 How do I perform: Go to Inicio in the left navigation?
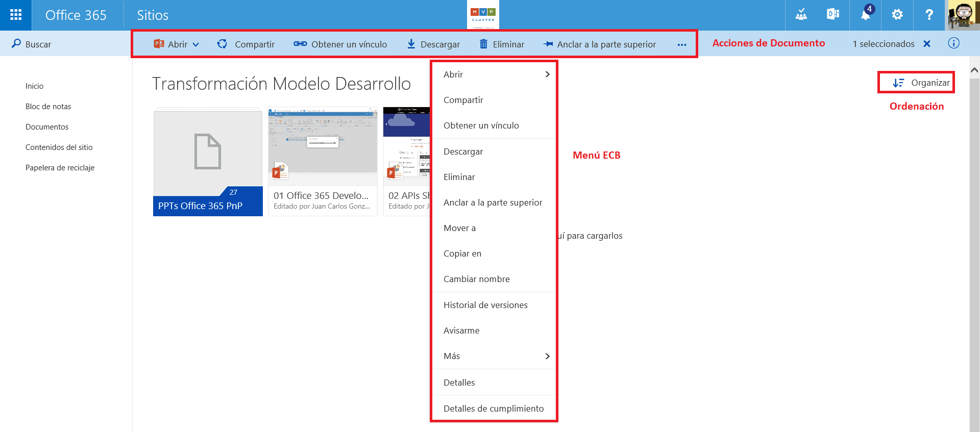(x=35, y=86)
